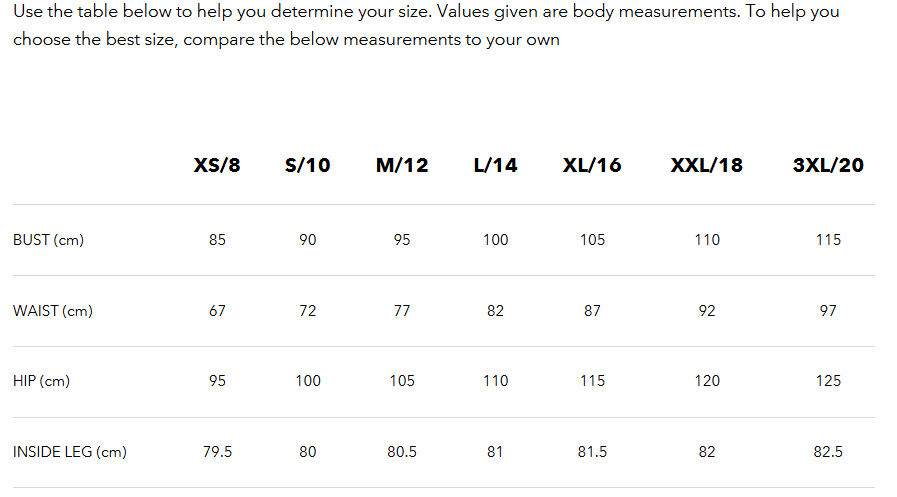Select the INSIDE LEG (cm) row label
The height and width of the screenshot is (497, 897).
point(70,452)
